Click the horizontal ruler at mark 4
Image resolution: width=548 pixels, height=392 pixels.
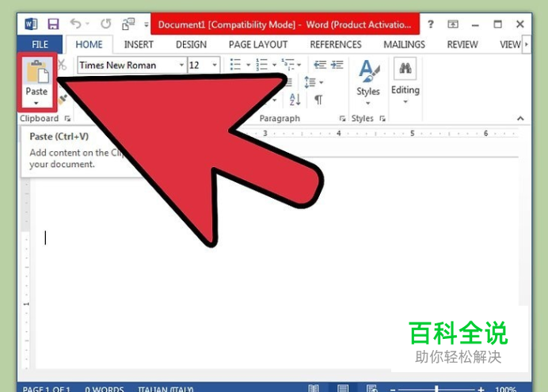point(338,133)
